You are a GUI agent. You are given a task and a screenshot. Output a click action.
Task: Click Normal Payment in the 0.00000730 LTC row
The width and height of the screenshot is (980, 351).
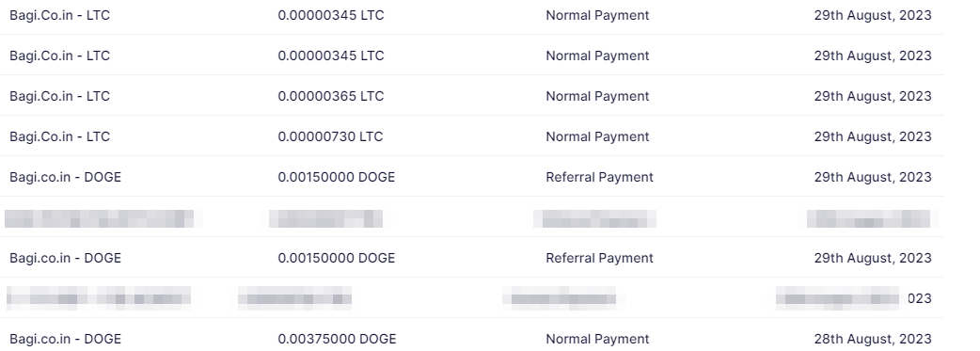[x=597, y=137]
